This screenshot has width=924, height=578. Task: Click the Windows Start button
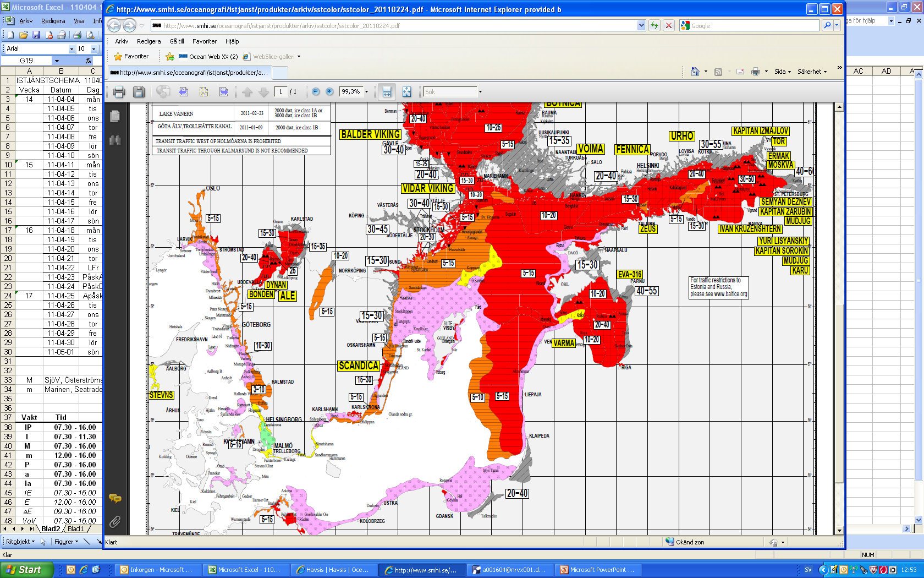[x=26, y=570]
